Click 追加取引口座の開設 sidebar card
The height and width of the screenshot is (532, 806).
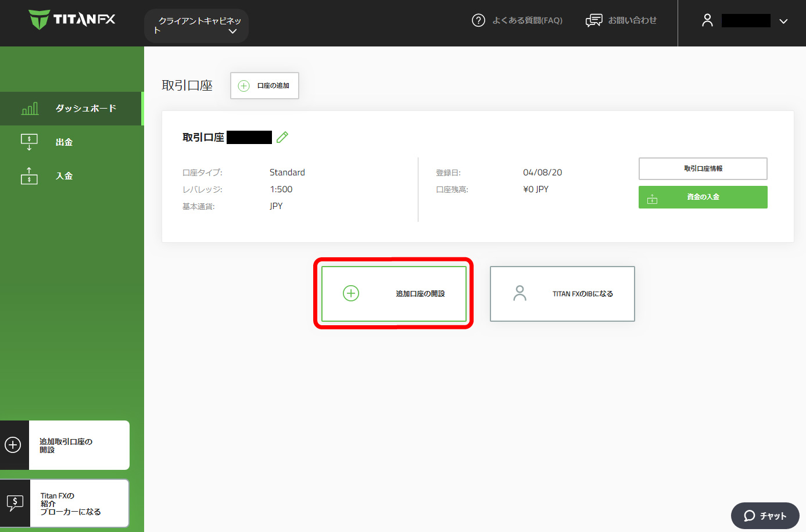(65, 445)
